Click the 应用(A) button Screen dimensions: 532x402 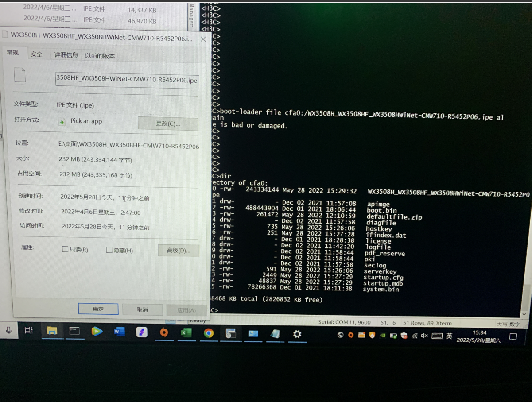(x=186, y=310)
